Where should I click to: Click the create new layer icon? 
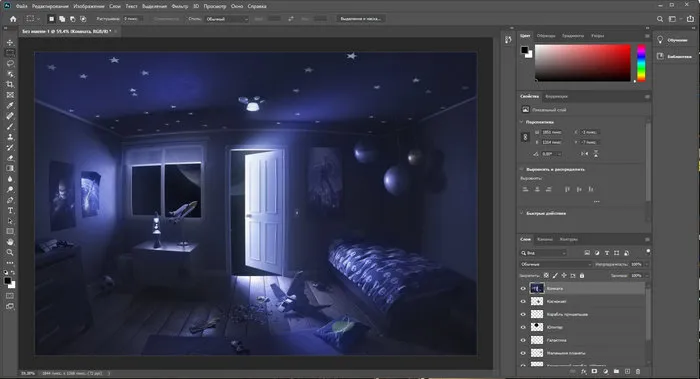[627, 371]
